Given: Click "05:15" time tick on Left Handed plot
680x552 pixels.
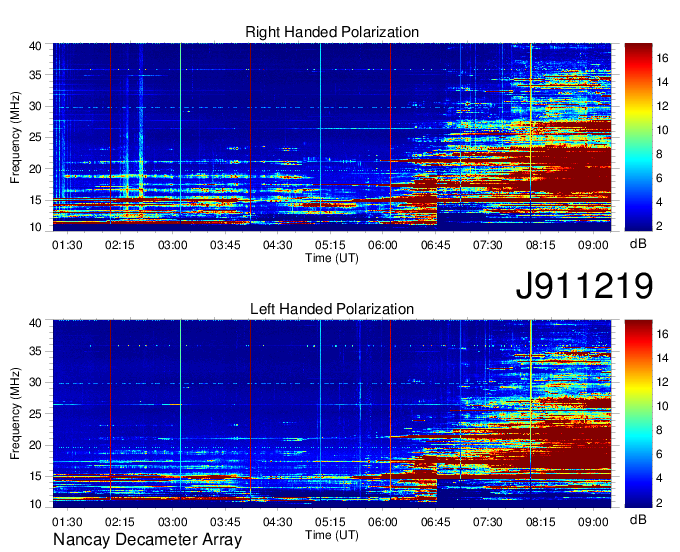Looking at the screenshot, I should coord(330,522).
